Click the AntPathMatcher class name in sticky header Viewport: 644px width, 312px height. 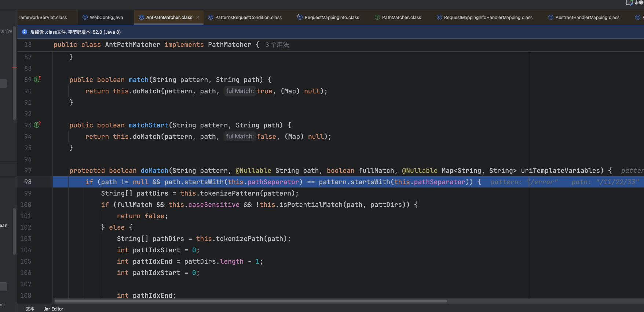point(133,45)
